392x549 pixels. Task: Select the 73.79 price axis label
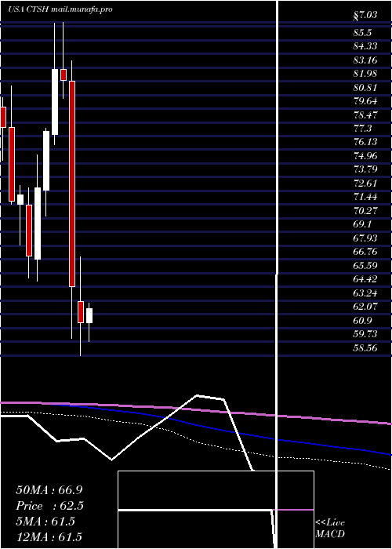point(365,169)
